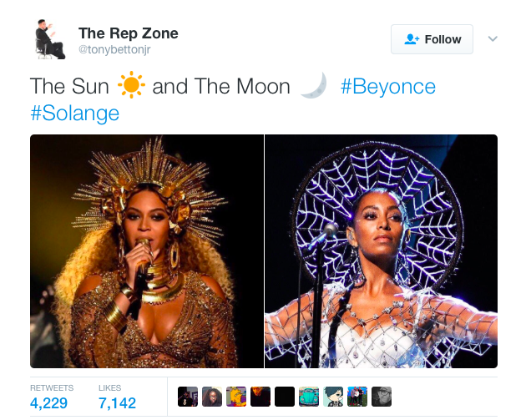Follow The Rep Zone account
This screenshot has width=531, height=420.
click(x=432, y=39)
